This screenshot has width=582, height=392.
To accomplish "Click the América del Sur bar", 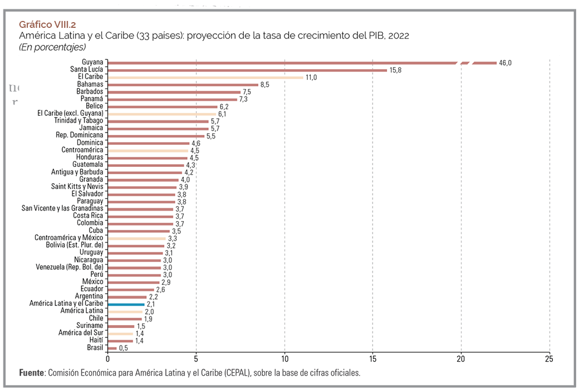I will click(120, 333).
